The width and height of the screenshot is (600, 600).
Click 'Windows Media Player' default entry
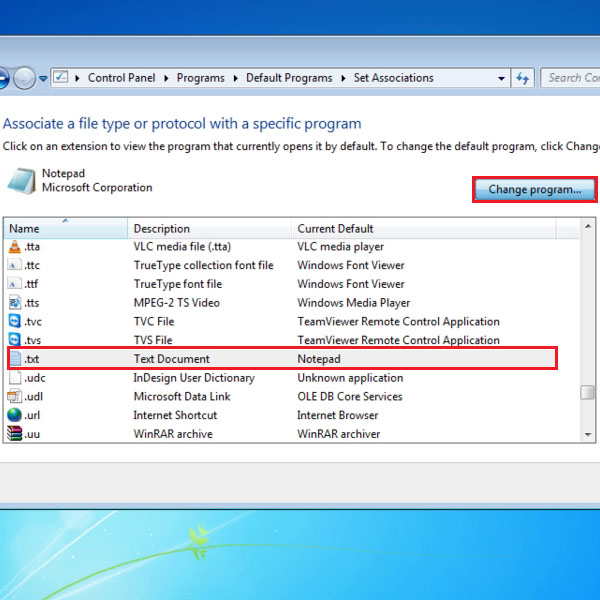tap(354, 303)
